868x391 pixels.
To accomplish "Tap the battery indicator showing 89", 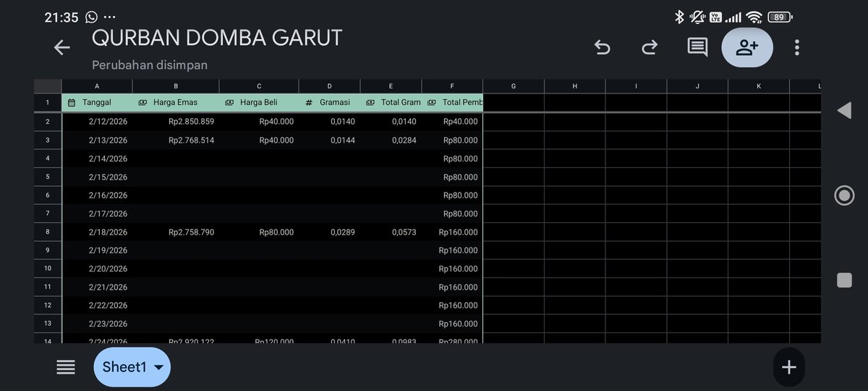I will [x=780, y=17].
